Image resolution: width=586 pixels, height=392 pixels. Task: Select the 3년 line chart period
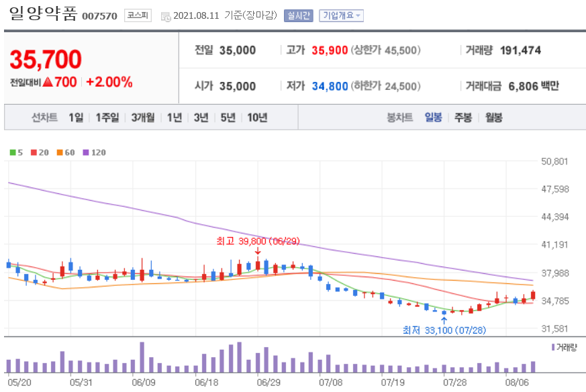tap(201, 117)
